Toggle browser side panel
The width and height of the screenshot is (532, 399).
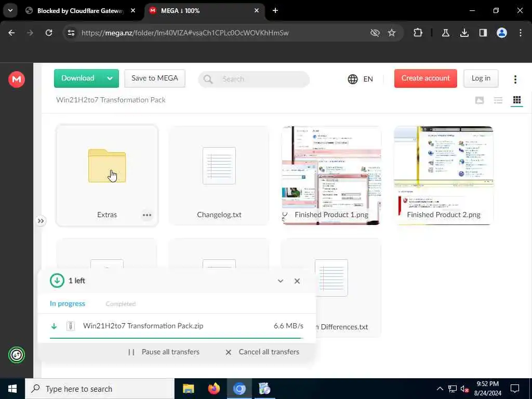point(483,33)
